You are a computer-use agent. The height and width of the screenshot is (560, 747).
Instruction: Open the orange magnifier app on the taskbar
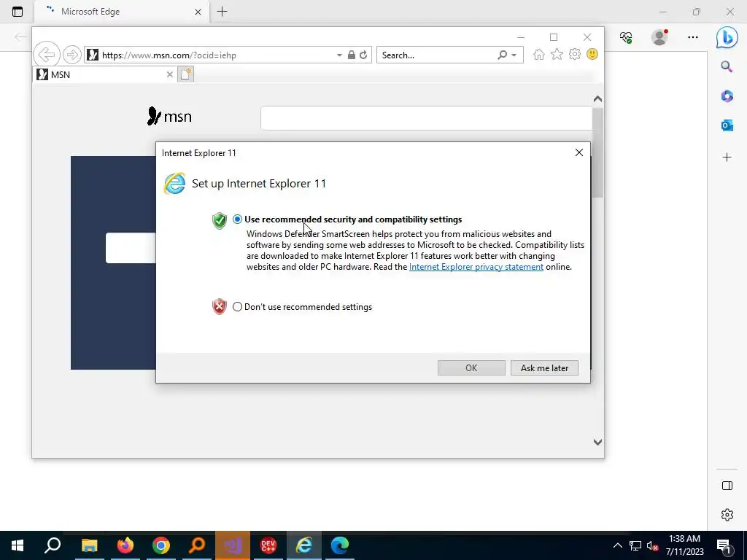click(197, 545)
